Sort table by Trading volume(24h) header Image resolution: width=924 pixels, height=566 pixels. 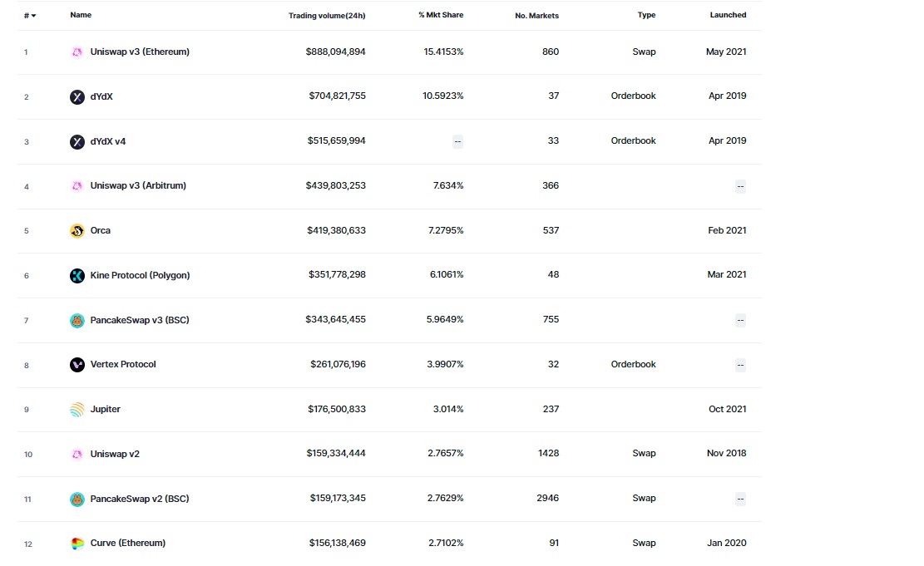point(327,16)
